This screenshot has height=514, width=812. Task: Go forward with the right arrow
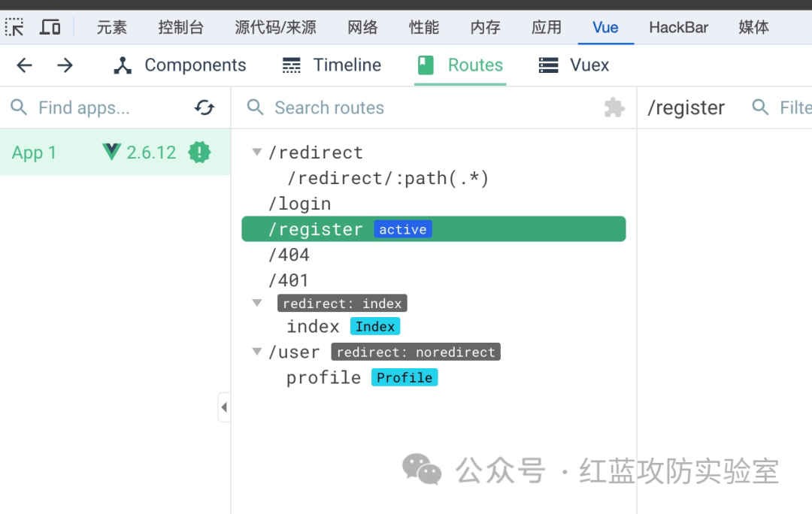[x=65, y=65]
